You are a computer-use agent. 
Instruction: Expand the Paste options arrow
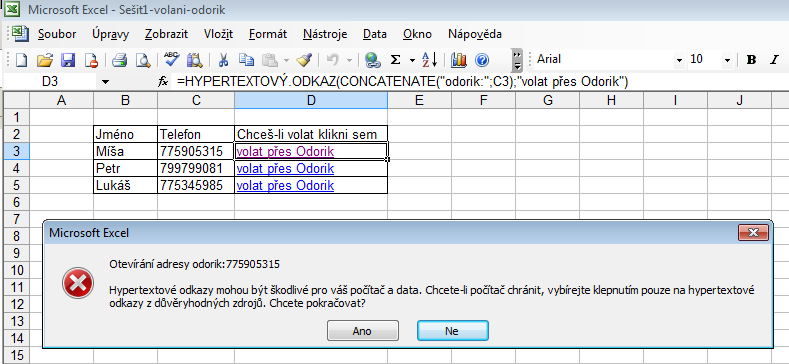coord(286,60)
